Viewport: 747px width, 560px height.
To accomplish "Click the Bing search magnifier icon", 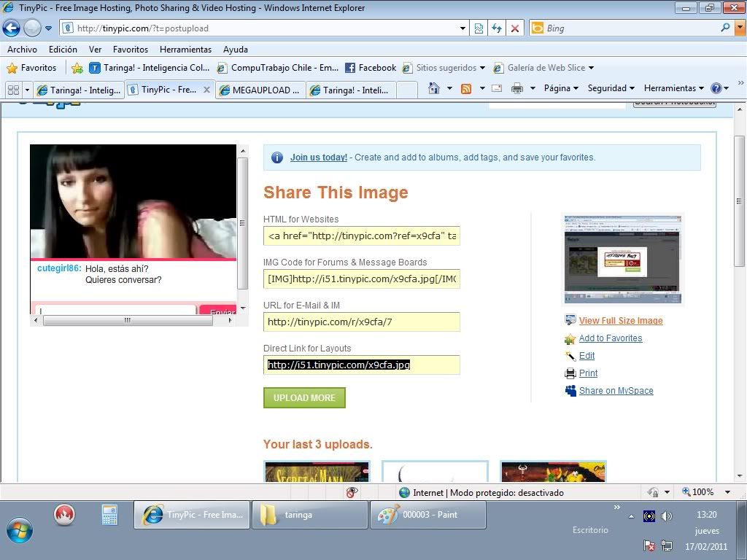I will [726, 28].
